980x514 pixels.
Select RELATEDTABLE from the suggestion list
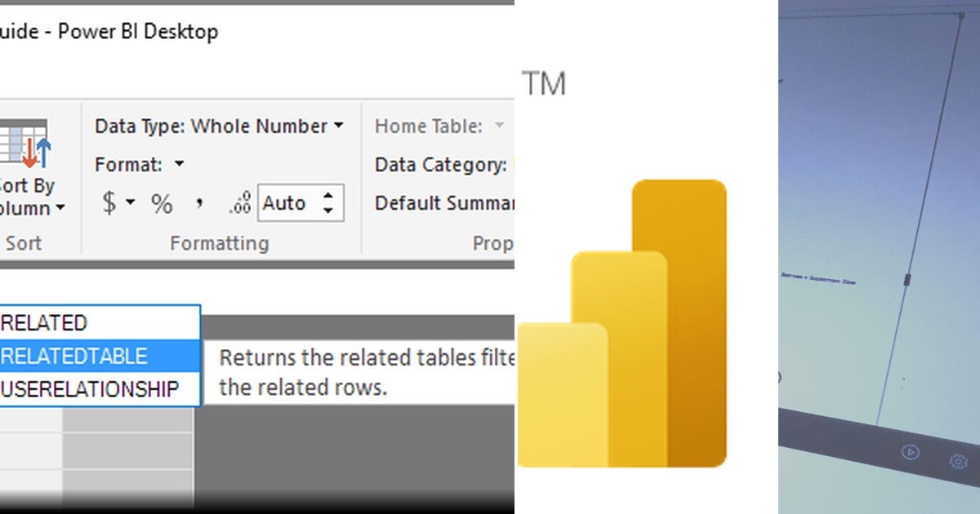click(73, 355)
